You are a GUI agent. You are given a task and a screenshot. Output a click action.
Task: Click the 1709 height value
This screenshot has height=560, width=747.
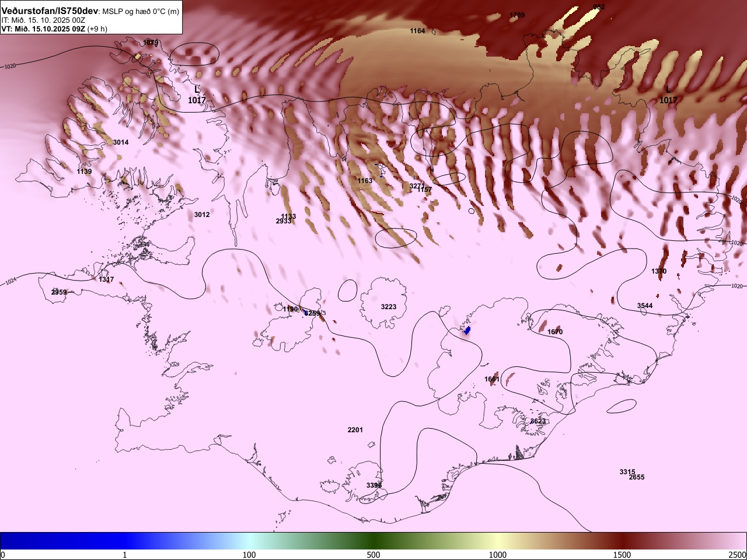tap(517, 15)
